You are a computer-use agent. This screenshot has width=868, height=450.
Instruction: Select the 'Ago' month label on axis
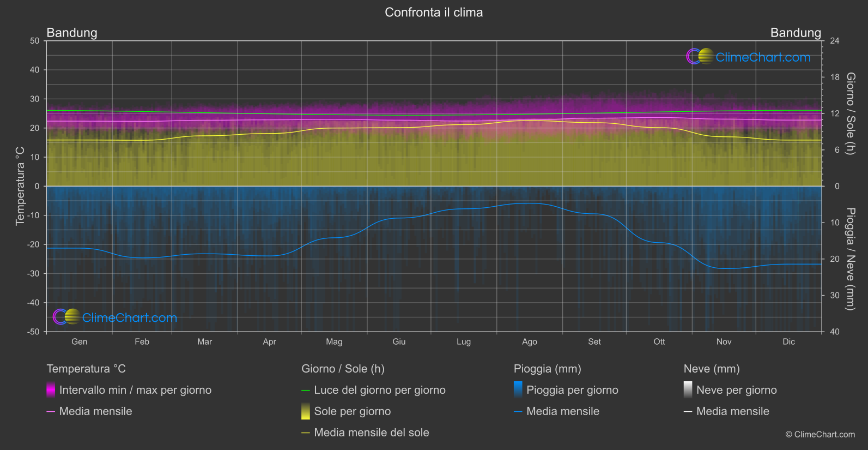(x=530, y=341)
